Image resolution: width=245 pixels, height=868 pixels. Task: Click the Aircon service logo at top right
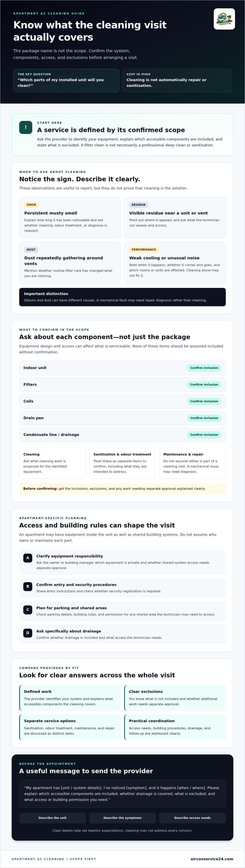pyautogui.click(x=224, y=19)
